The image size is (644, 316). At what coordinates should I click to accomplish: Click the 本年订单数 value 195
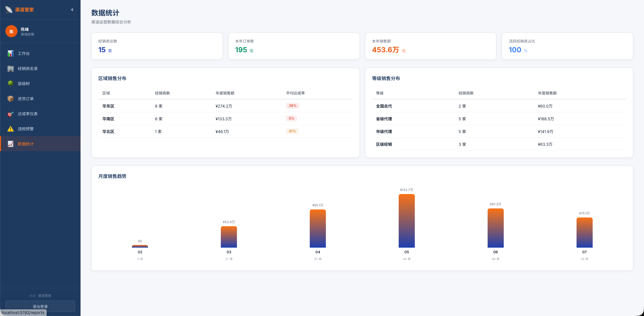(241, 50)
